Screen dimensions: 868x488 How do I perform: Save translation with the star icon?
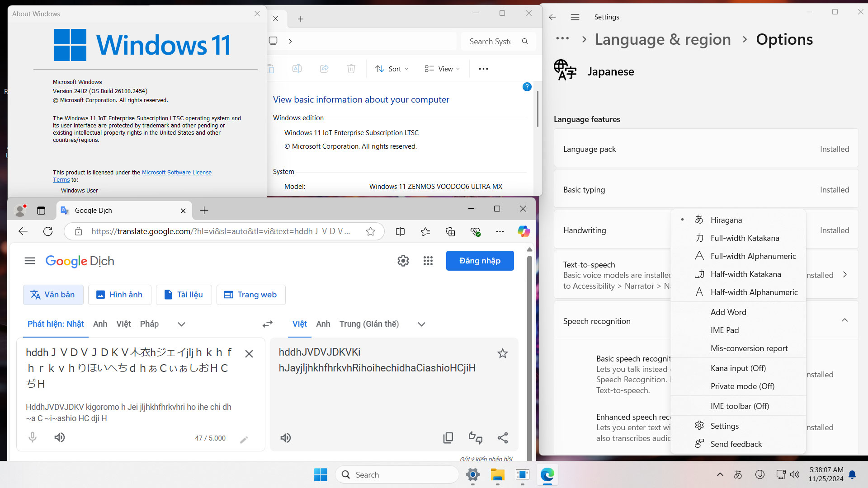tap(503, 353)
